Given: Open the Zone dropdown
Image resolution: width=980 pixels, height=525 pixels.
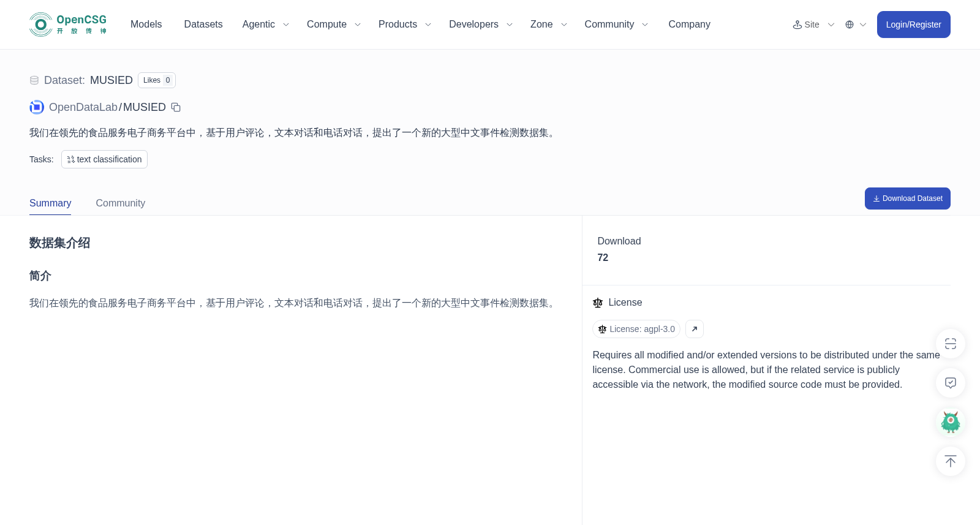Looking at the screenshot, I should [x=549, y=25].
